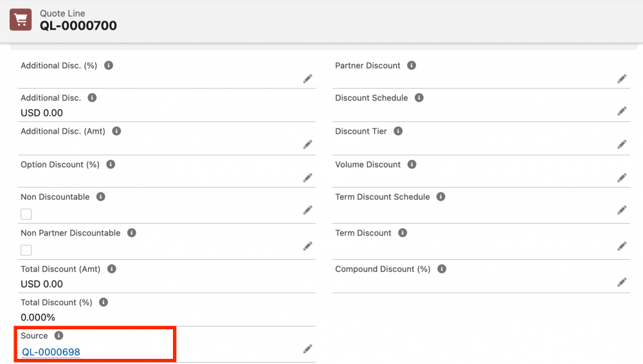
Task: Toggle the Non Discountable checkbox
Action: pyautogui.click(x=26, y=214)
